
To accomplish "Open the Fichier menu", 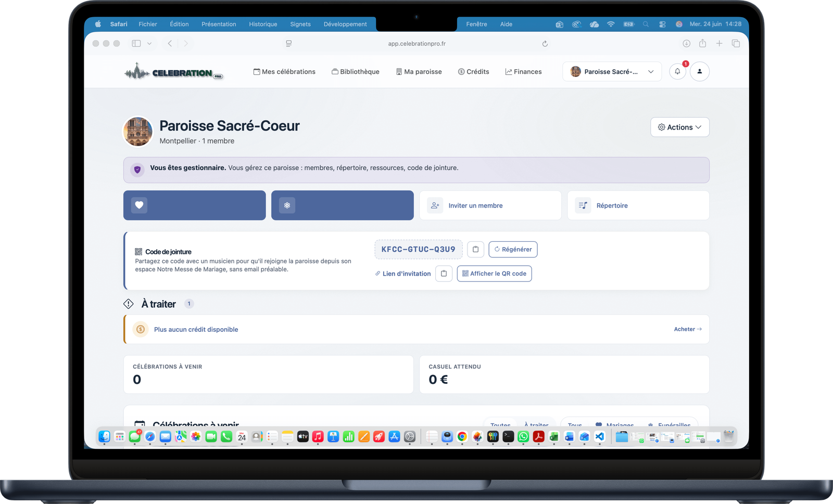I will 148,24.
